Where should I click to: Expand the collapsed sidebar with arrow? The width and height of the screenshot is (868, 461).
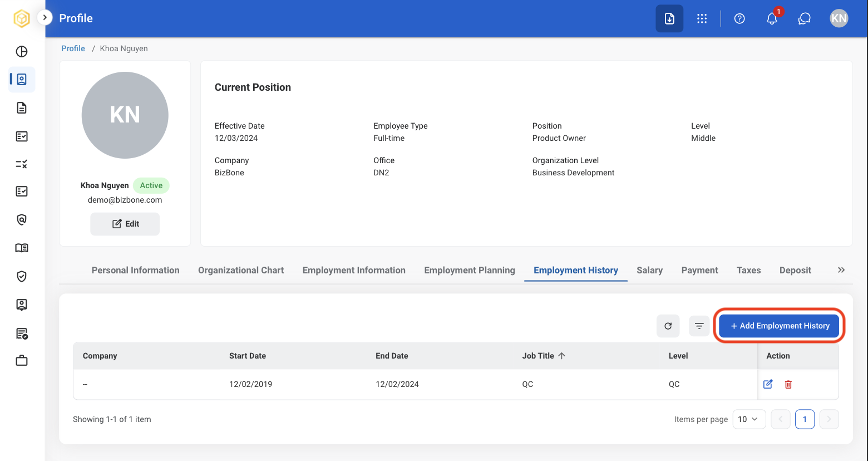[45, 17]
